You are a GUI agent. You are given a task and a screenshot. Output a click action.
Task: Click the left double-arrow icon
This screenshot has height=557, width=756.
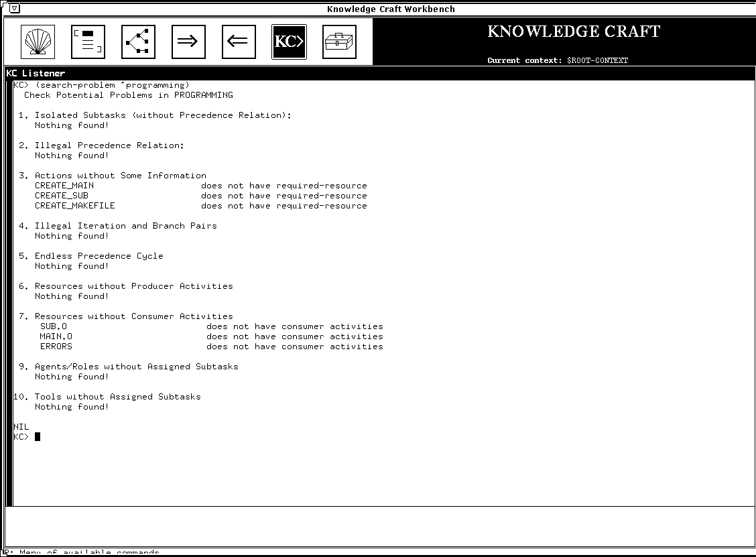pyautogui.click(x=238, y=42)
